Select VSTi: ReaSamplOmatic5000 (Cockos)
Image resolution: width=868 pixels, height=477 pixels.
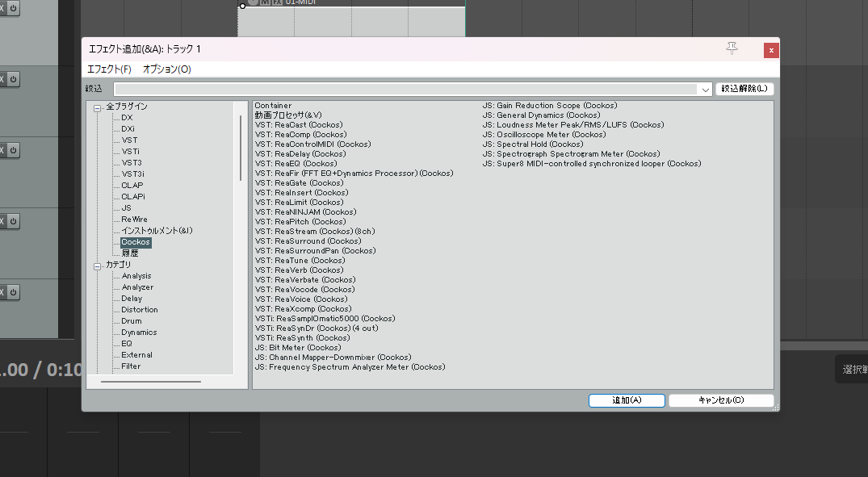325,319
